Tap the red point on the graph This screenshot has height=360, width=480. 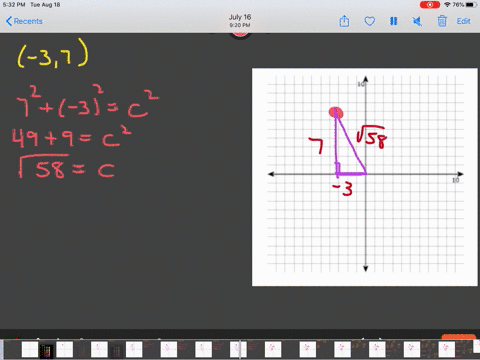(336, 112)
